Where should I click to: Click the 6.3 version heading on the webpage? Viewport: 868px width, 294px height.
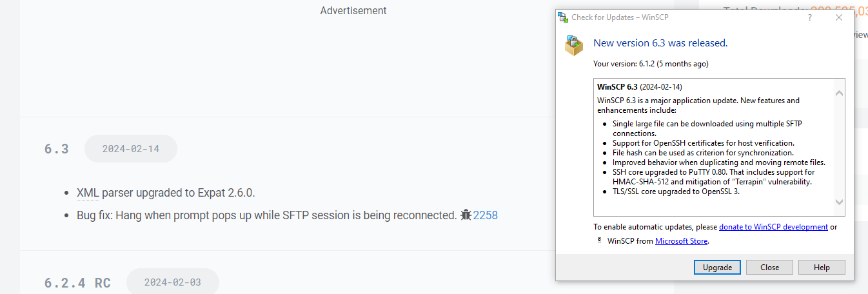click(57, 149)
